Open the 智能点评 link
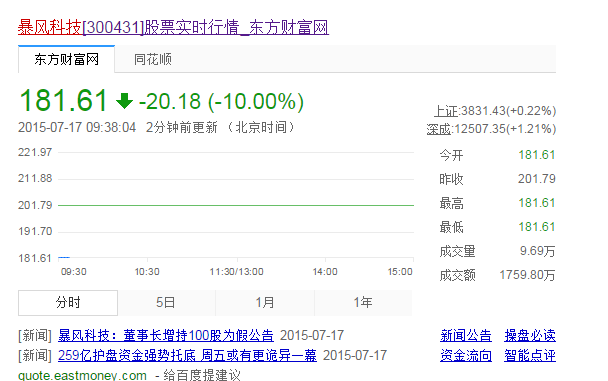Viewport: 608px width, 381px height. 530,355
